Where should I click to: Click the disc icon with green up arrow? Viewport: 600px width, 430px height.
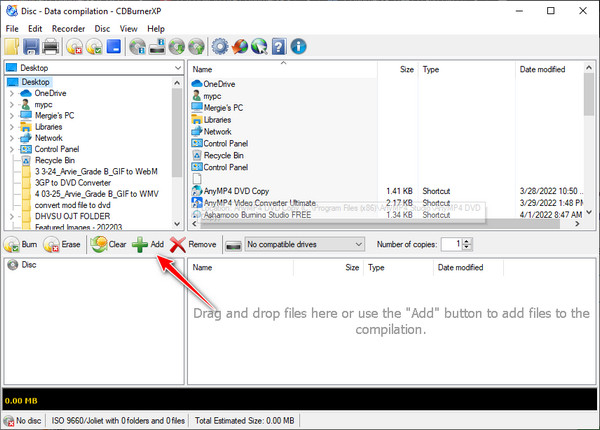click(x=197, y=47)
